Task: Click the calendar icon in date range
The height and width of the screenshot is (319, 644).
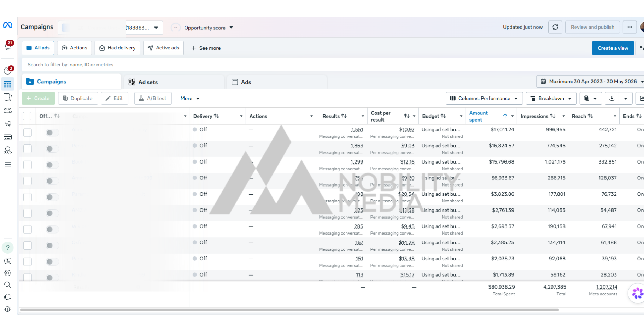Action: (544, 82)
